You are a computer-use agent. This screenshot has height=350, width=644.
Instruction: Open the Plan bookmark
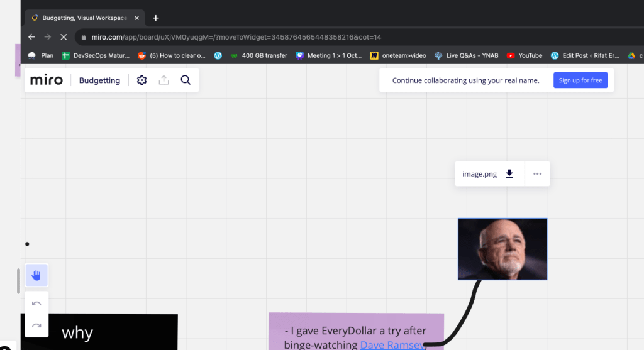click(41, 55)
